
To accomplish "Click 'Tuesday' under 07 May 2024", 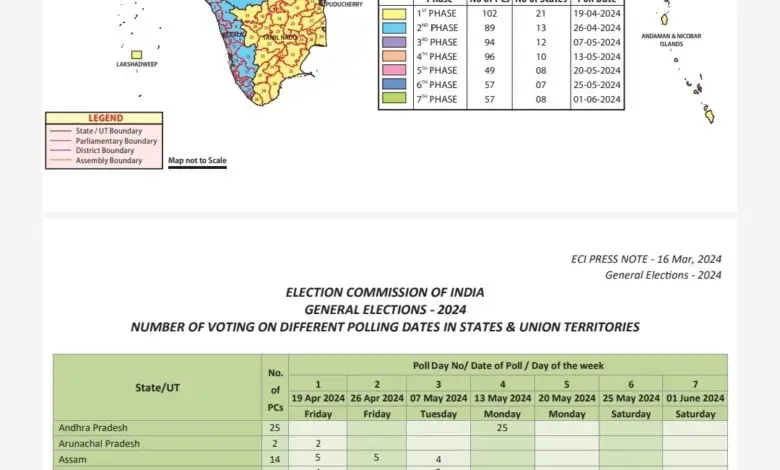I will [438, 414].
